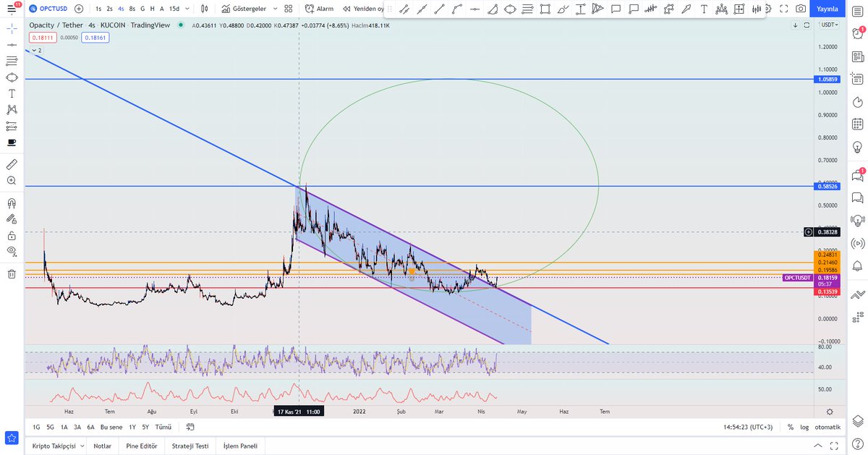Expand the timeframe interval dropdown

coord(187,9)
